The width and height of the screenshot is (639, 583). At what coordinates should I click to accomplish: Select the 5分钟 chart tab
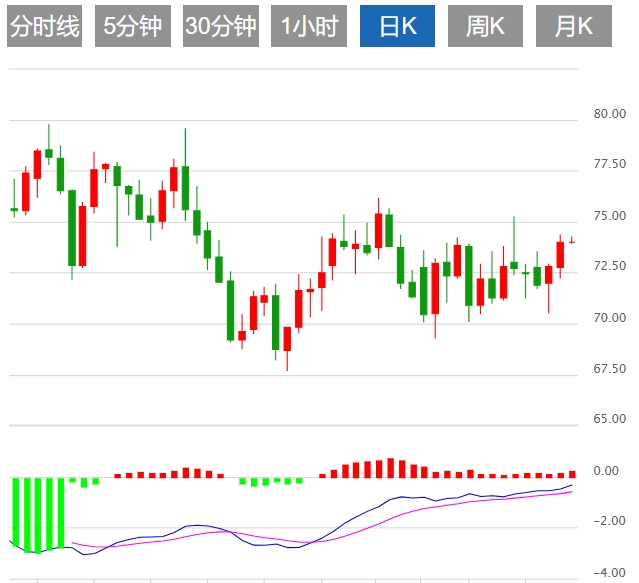click(x=133, y=27)
